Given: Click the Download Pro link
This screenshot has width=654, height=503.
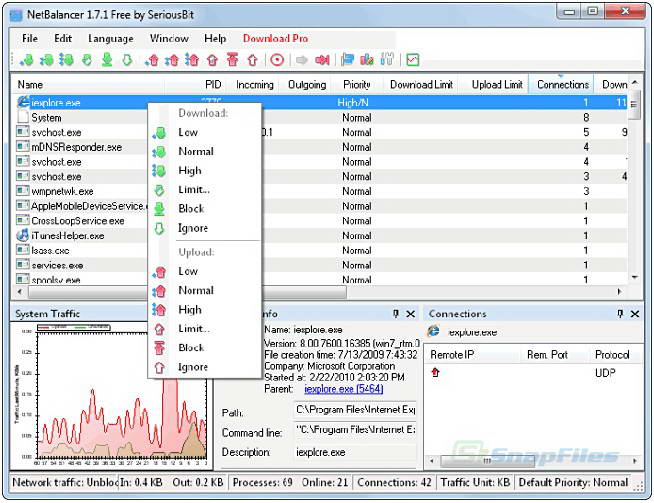Looking at the screenshot, I should coord(275,38).
